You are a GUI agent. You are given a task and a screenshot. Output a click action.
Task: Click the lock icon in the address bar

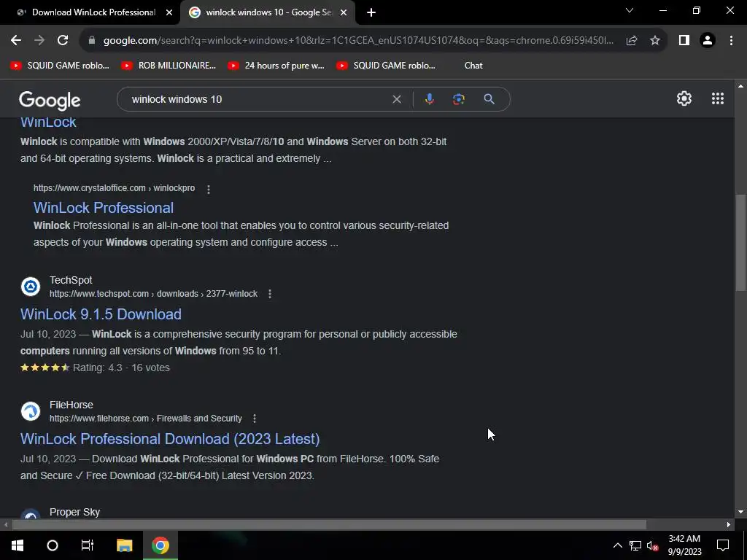(92, 41)
